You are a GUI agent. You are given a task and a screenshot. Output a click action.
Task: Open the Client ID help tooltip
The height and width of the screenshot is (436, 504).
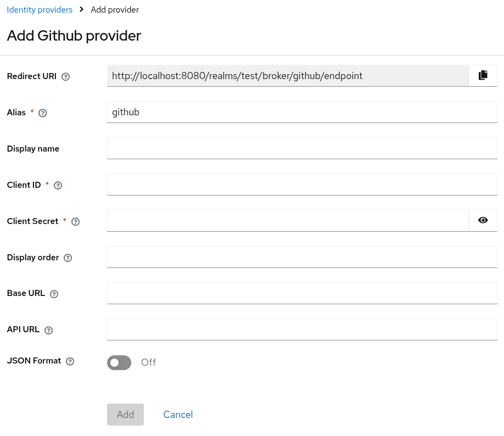pos(58,186)
